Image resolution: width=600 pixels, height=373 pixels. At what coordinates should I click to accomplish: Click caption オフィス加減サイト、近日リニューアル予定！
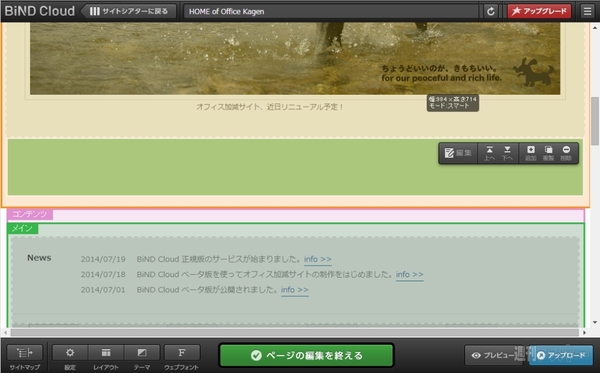pos(270,107)
